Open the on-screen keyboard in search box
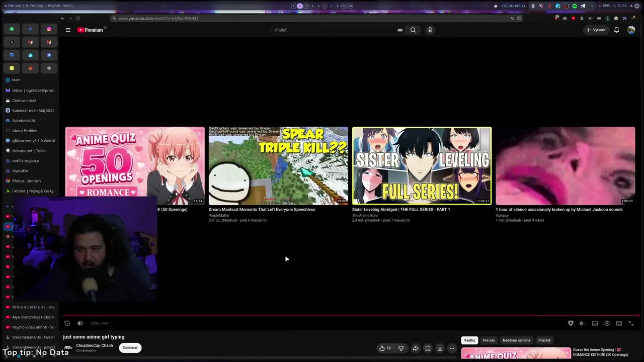Image resolution: width=644 pixels, height=362 pixels. pos(400,30)
